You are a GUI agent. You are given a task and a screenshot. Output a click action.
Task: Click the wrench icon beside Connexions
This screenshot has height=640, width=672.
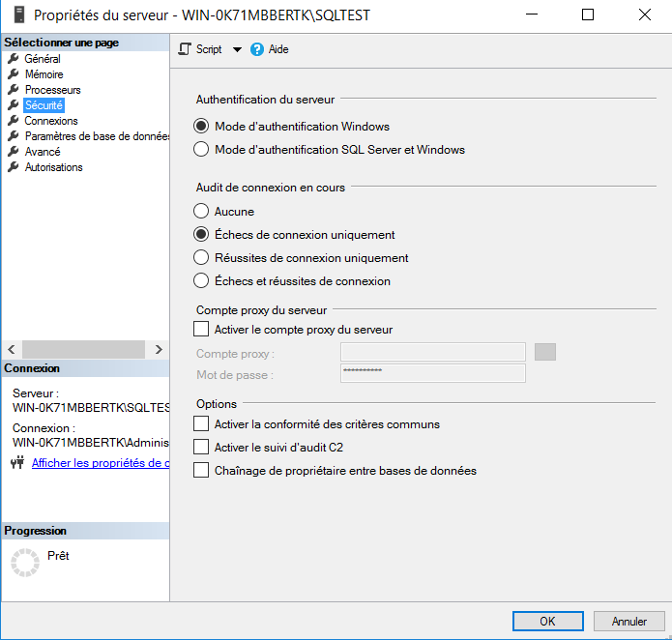click(x=14, y=121)
